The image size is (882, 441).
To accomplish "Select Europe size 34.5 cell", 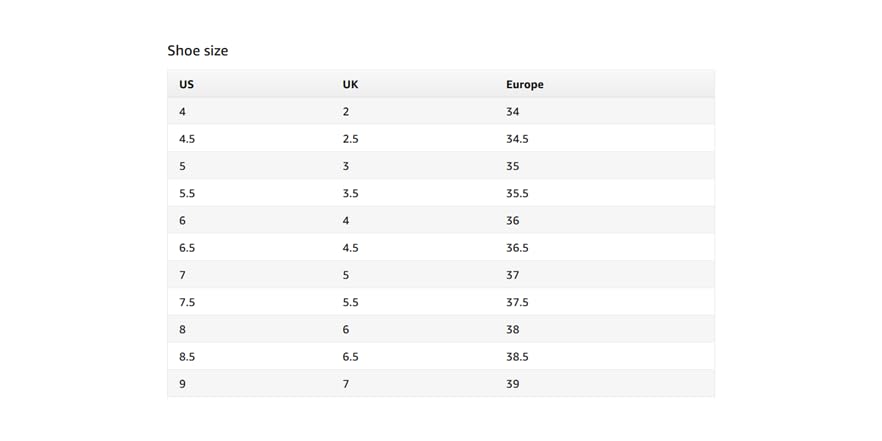I will point(517,139).
